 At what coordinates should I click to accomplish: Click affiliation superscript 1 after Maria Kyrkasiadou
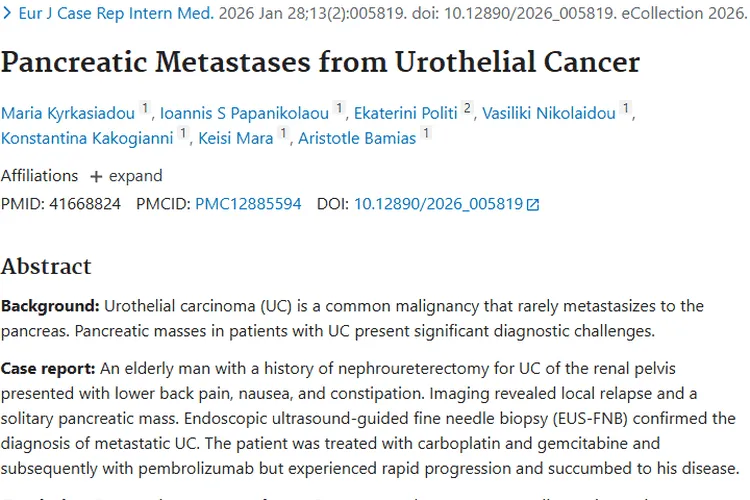pos(145,108)
